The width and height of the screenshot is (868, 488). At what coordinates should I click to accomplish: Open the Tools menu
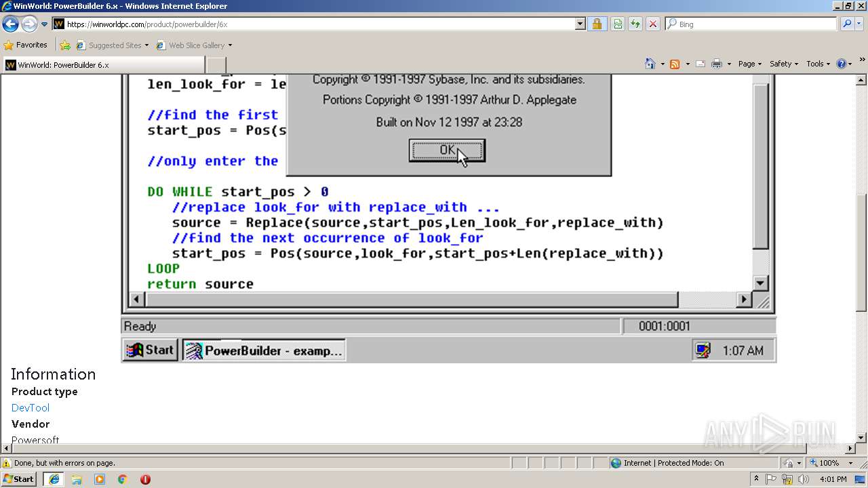click(818, 64)
